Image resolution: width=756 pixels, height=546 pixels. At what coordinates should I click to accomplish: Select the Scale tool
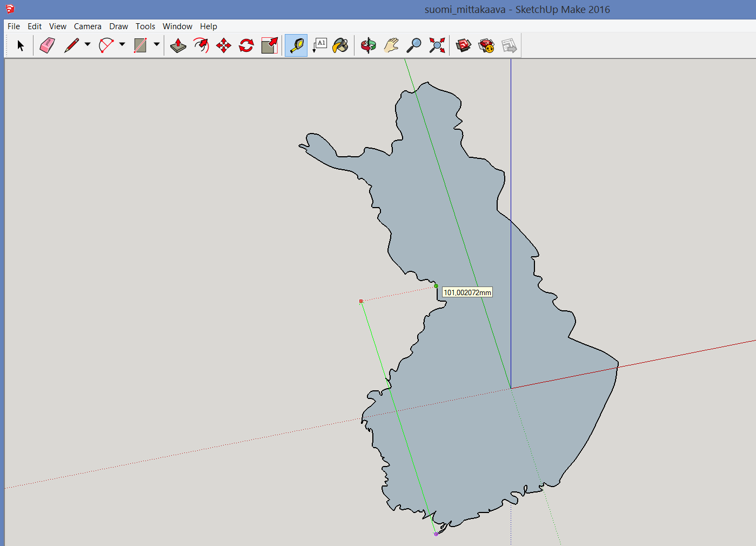pyautogui.click(x=269, y=46)
